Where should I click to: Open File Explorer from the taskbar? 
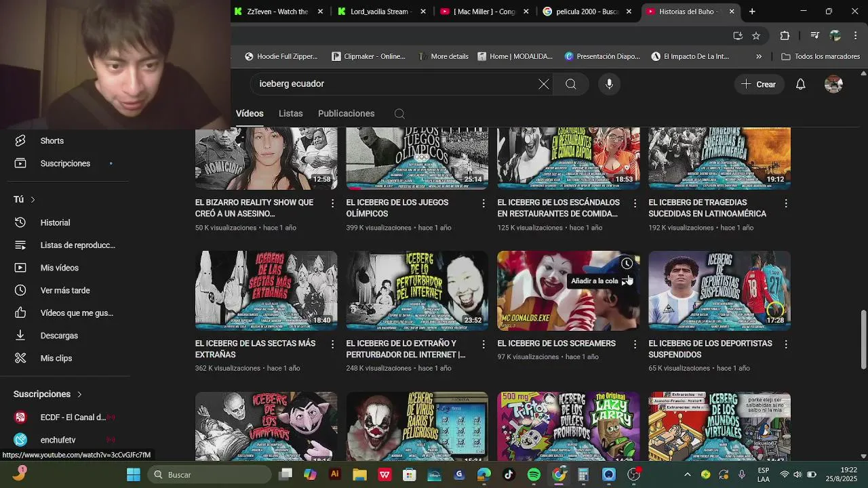[359, 474]
